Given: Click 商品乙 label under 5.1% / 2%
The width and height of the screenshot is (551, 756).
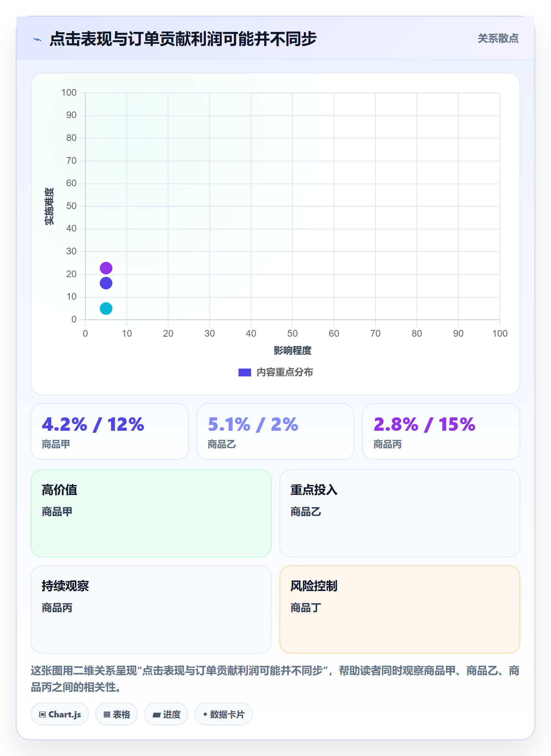Looking at the screenshot, I should pos(222,445).
